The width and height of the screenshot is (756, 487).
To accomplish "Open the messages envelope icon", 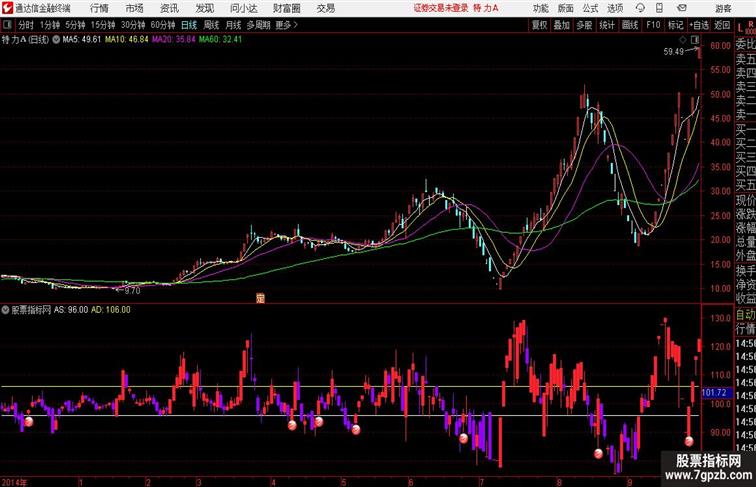I will pos(682,8).
